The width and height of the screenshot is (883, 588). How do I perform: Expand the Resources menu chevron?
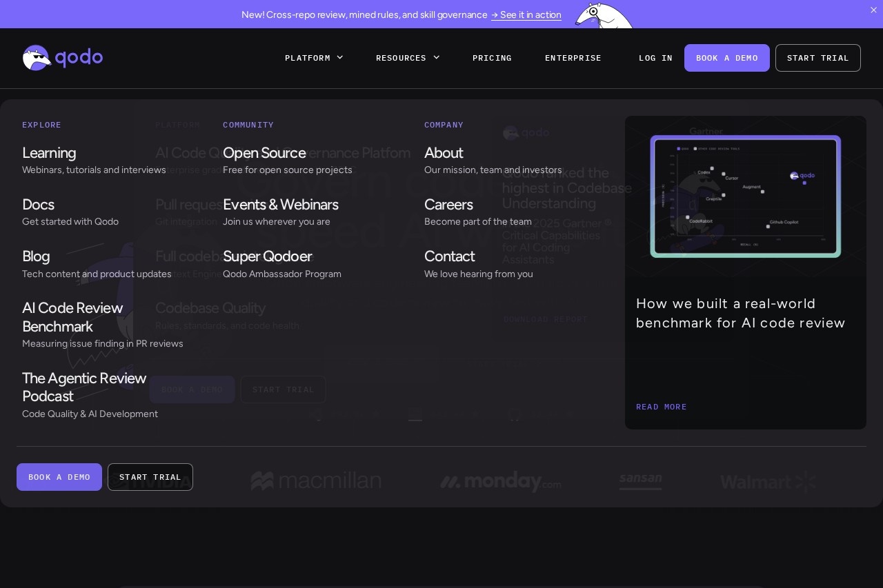click(436, 58)
